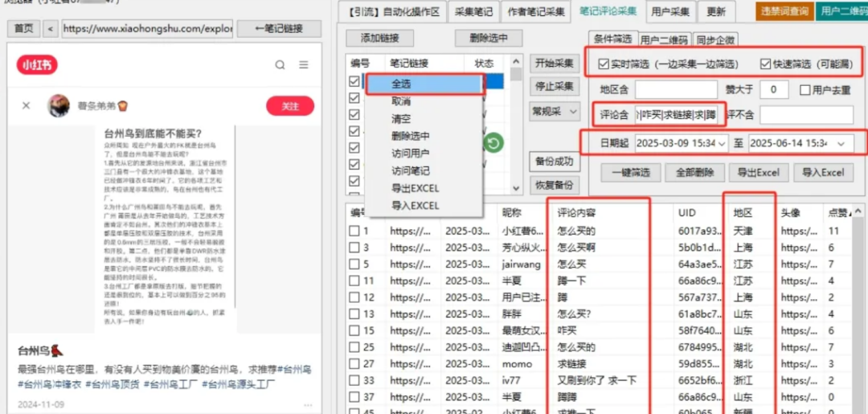The height and width of the screenshot is (414, 868).
Task: Choose 取消 in the context menu
Action: click(x=424, y=101)
